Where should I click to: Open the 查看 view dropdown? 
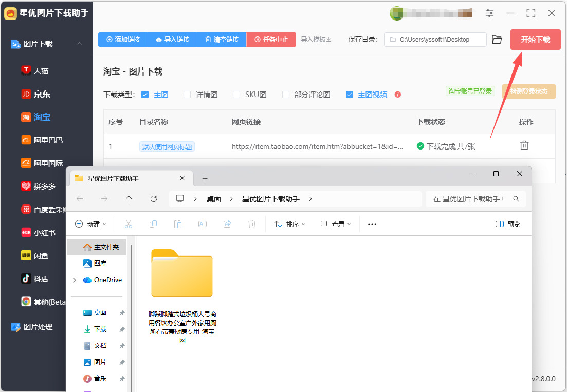click(x=336, y=225)
